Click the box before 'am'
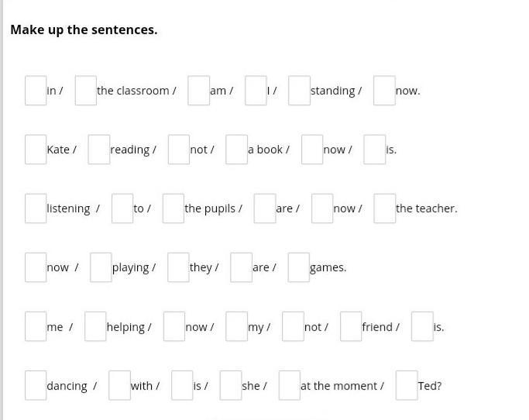Screen dimensions: 529x420 tap(199, 91)
